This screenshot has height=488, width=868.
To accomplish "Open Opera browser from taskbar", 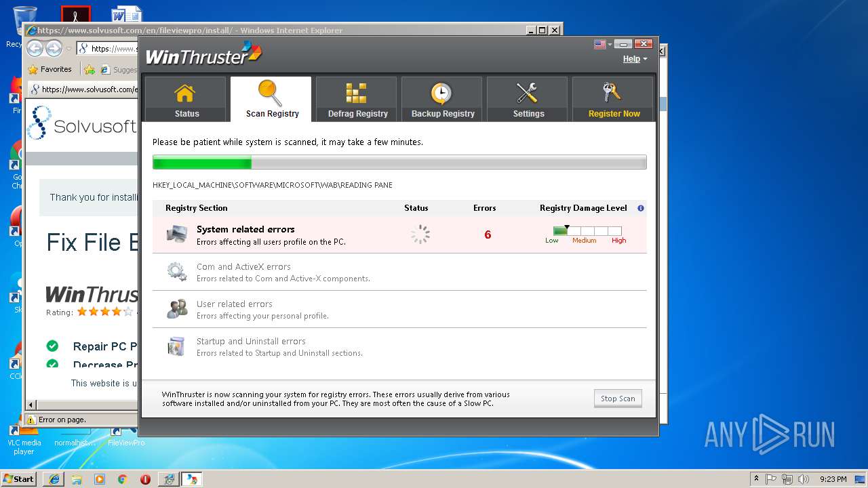I will pyautogui.click(x=145, y=479).
